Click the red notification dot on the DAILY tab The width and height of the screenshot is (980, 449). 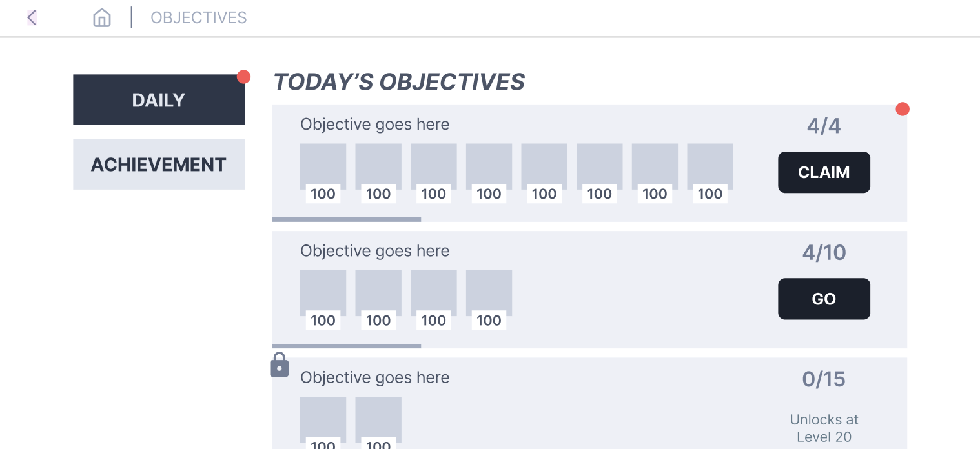click(x=243, y=77)
